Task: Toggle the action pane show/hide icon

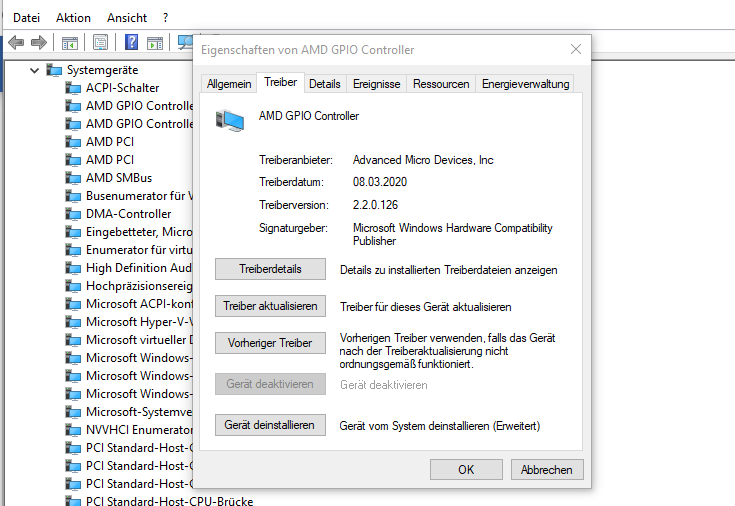Action: [x=155, y=43]
